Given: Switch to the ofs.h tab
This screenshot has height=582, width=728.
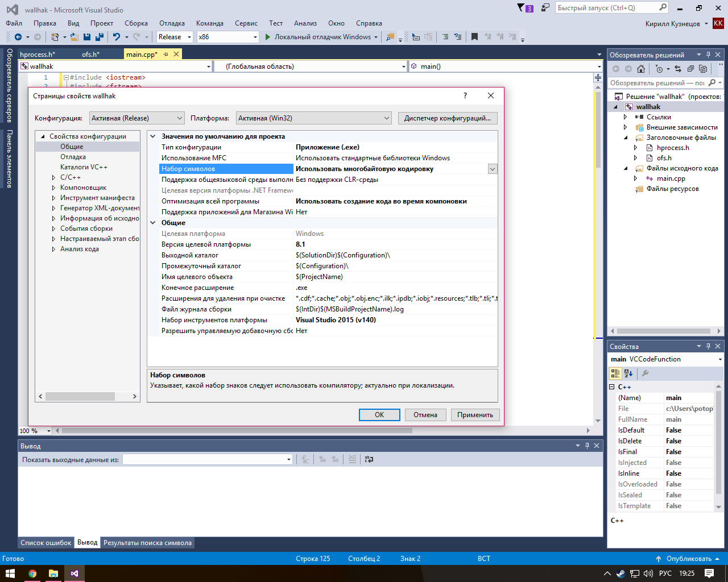Looking at the screenshot, I should pyautogui.click(x=90, y=54).
